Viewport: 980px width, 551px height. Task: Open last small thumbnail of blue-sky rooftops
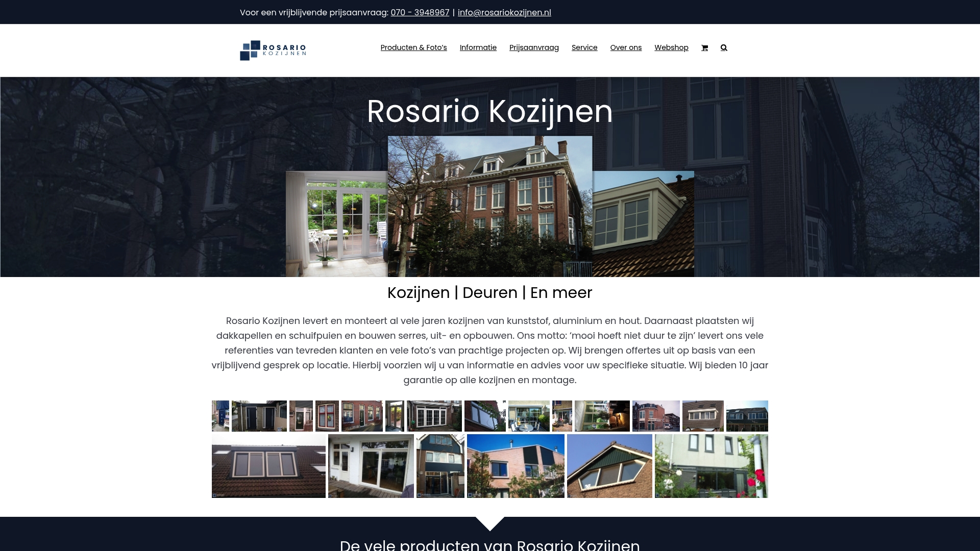click(x=747, y=416)
